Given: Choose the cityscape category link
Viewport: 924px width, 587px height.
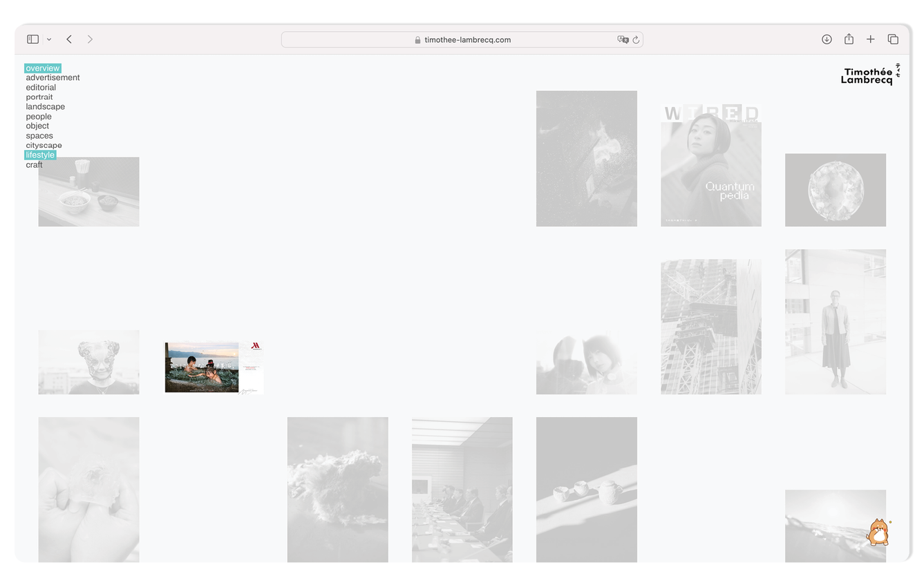Looking at the screenshot, I should click(44, 145).
